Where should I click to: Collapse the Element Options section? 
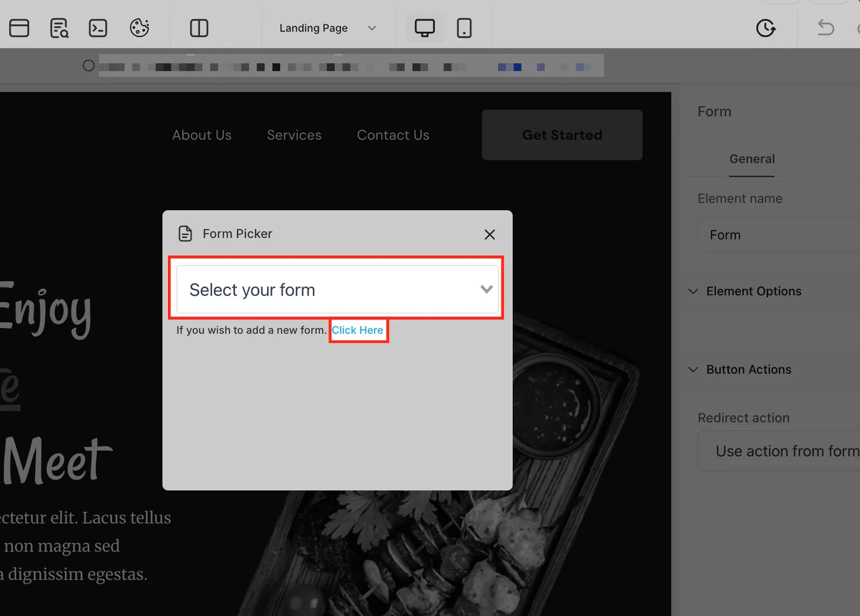click(693, 291)
